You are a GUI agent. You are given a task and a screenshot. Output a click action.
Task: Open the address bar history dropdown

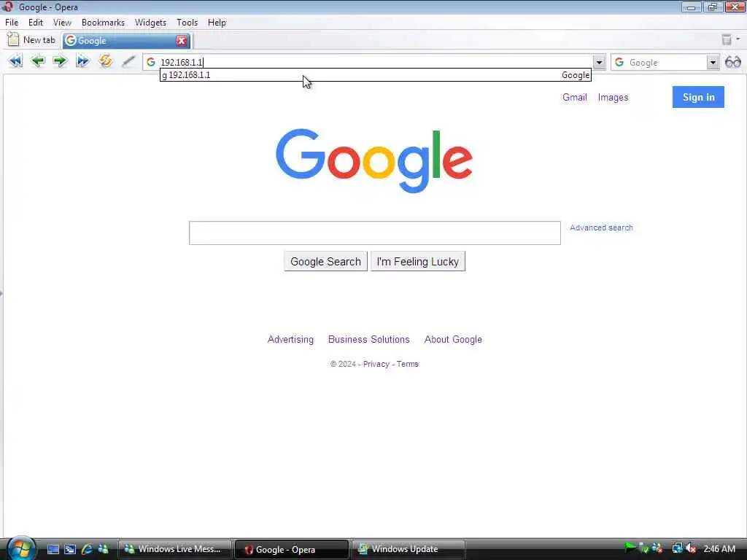[x=599, y=62]
